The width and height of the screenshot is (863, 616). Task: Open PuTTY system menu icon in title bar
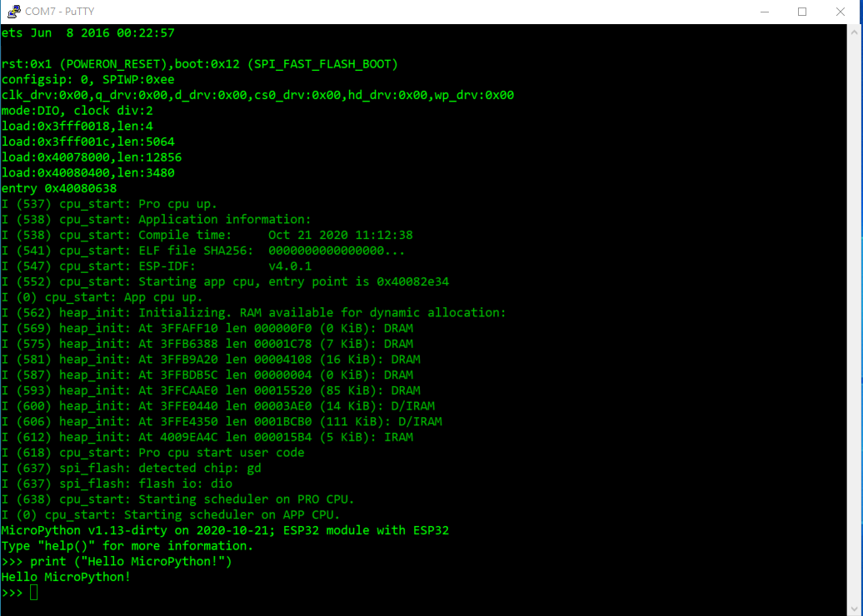[x=14, y=11]
